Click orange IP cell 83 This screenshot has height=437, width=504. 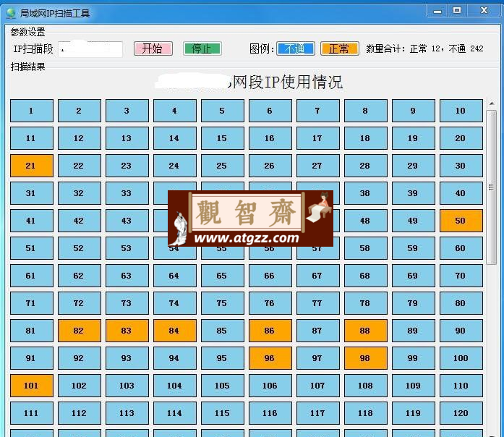coord(127,331)
